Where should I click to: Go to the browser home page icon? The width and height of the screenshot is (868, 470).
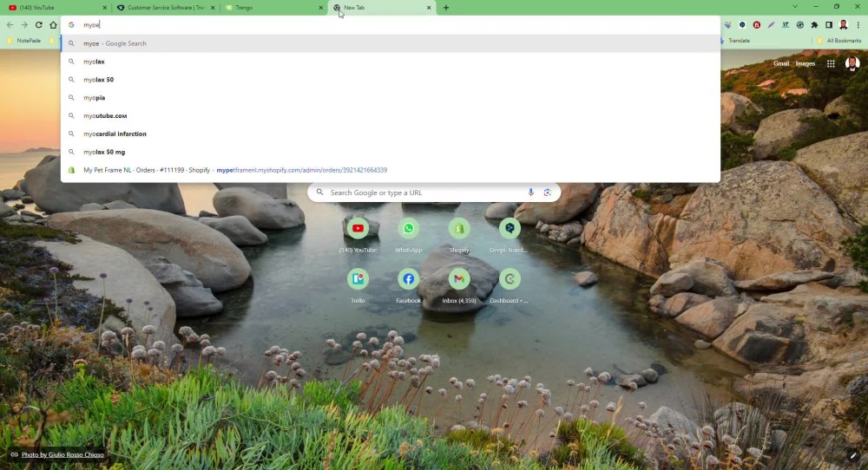[53, 25]
